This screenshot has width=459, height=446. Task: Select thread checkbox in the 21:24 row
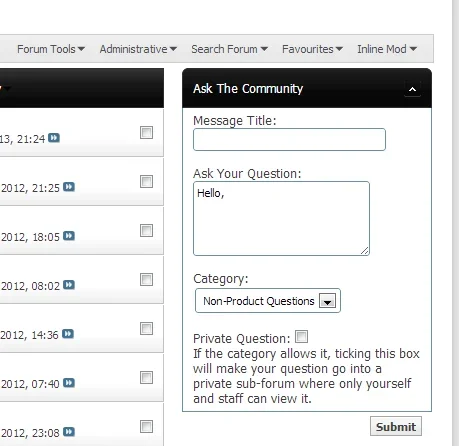(146, 132)
